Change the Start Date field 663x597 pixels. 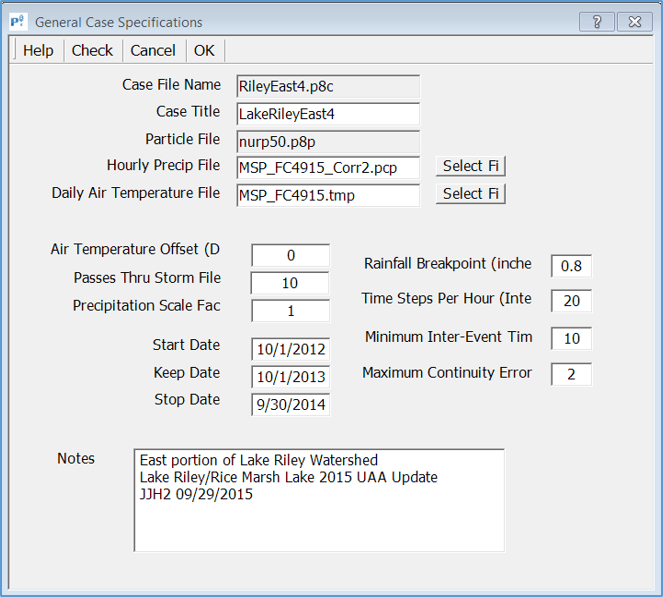[290, 349]
